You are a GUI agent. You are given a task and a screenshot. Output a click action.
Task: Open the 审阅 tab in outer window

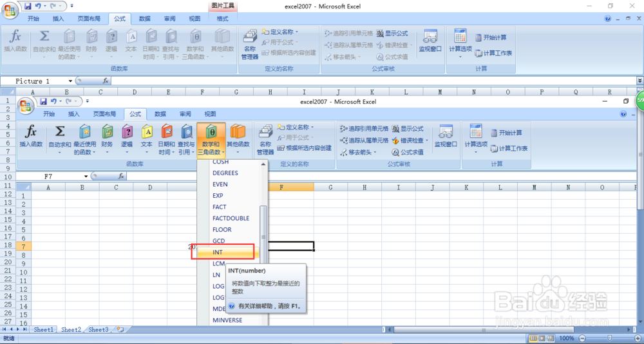(x=169, y=19)
